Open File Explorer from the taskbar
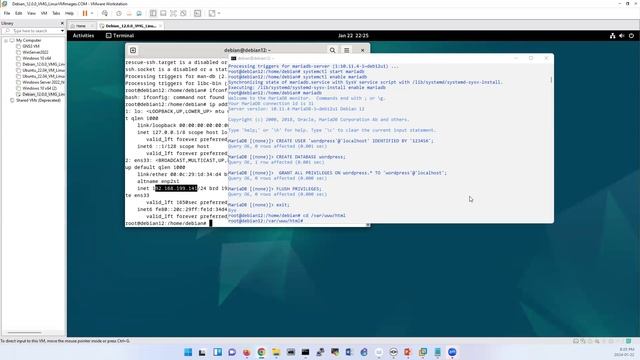Screen dimensions: 640x360 click(x=276, y=352)
